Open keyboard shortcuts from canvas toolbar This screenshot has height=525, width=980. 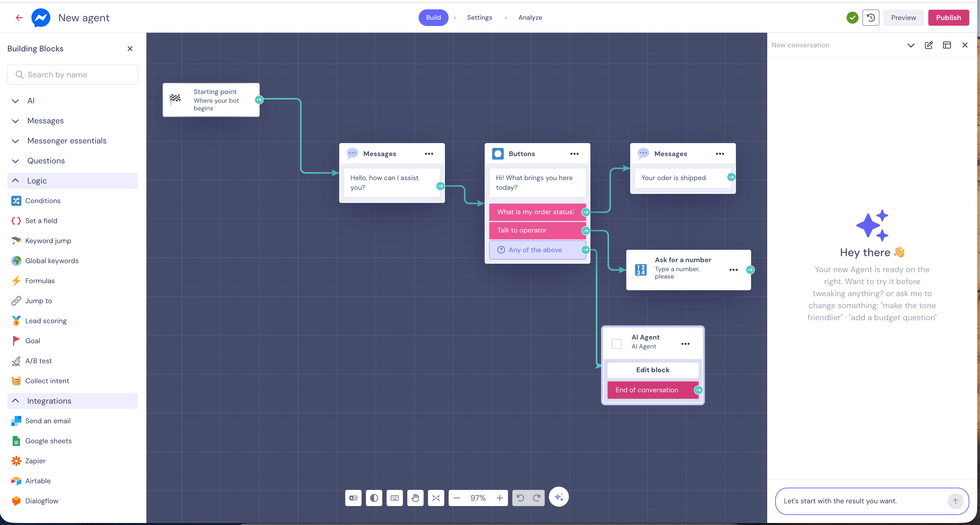(395, 498)
